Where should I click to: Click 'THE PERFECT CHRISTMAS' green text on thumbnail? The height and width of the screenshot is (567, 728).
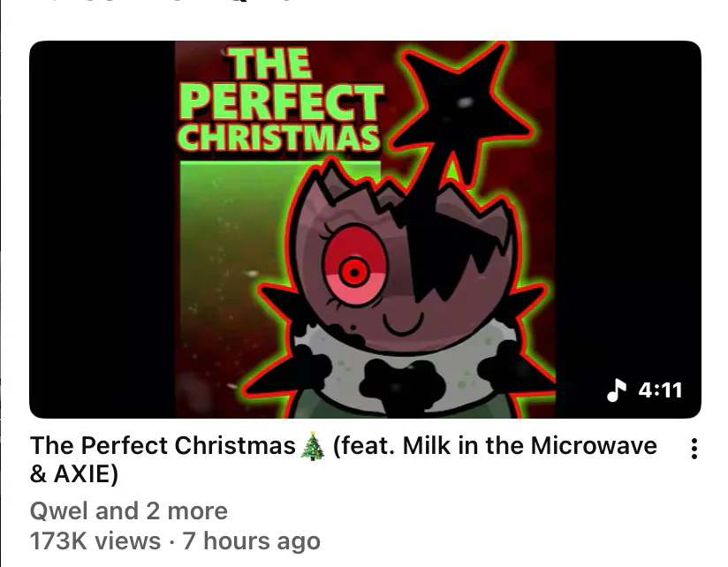tap(280, 100)
